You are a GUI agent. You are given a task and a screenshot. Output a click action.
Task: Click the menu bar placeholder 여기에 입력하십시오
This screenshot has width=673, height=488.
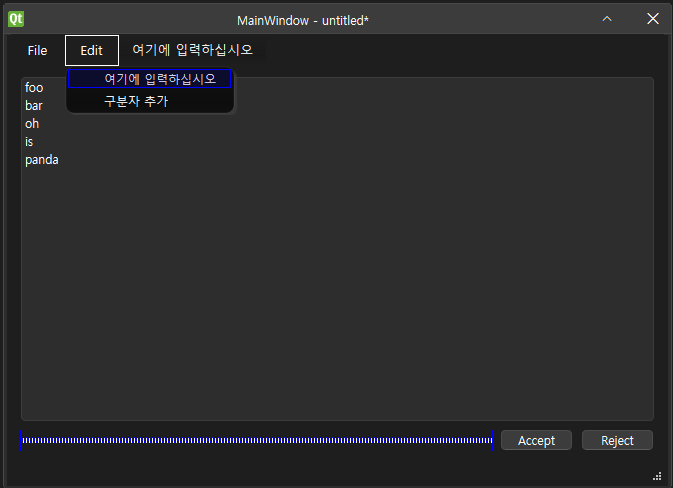coord(192,50)
